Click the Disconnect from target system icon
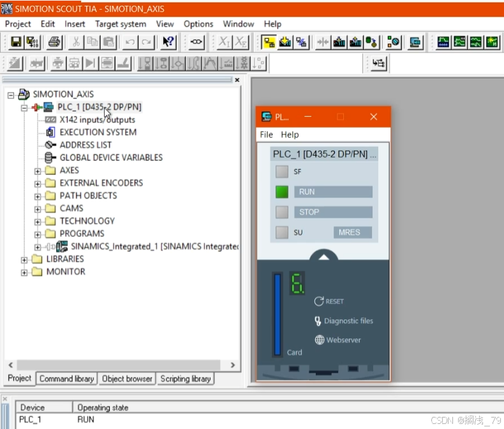504x429 pixels. [302, 41]
